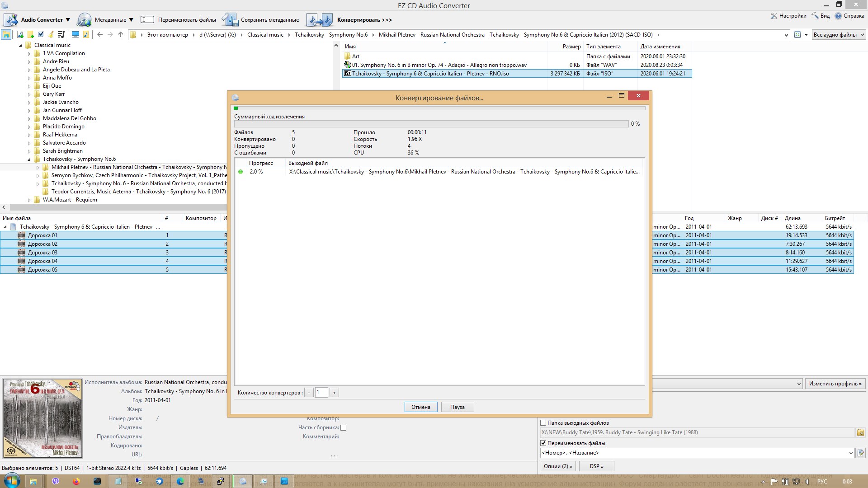Open the Вид view options
868x488 pixels.
[821, 16]
